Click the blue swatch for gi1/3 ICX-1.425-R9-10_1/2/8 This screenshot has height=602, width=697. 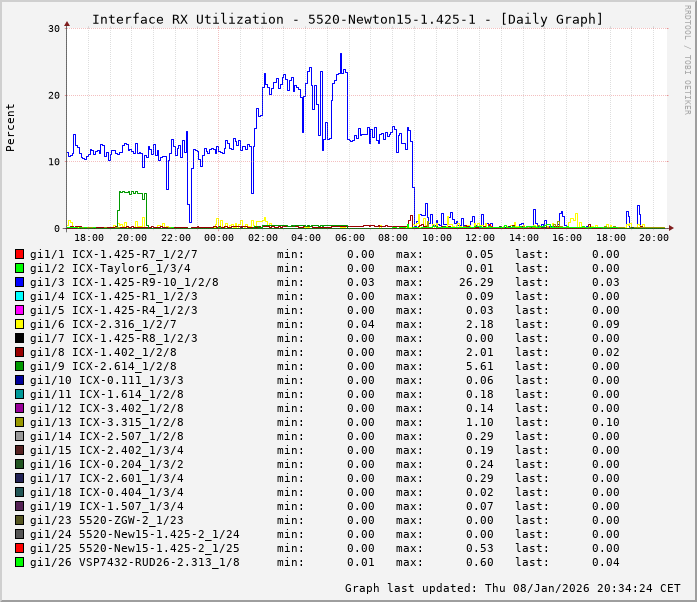(x=19, y=282)
